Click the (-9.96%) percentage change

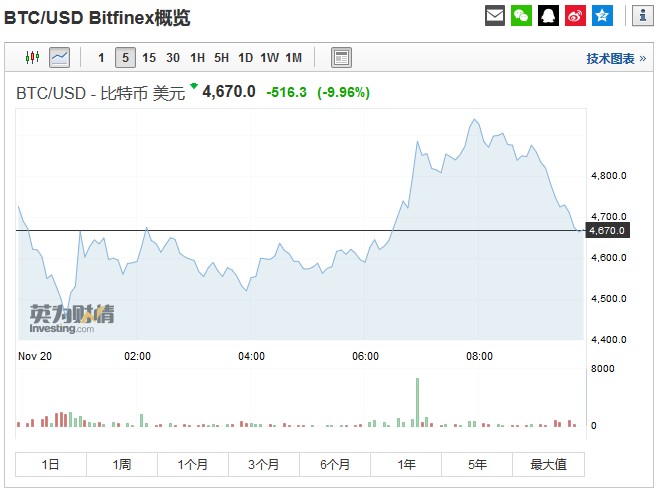pyautogui.click(x=343, y=92)
